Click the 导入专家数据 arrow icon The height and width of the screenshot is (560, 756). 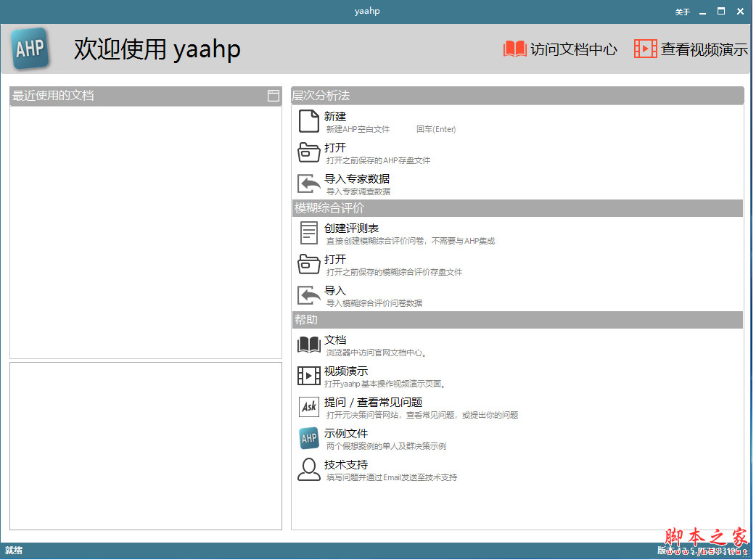(308, 184)
